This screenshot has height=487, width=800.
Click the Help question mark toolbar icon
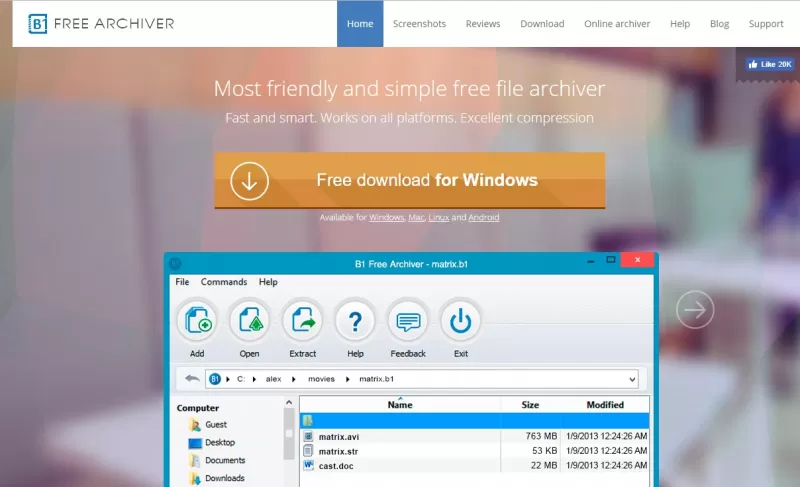tap(355, 321)
